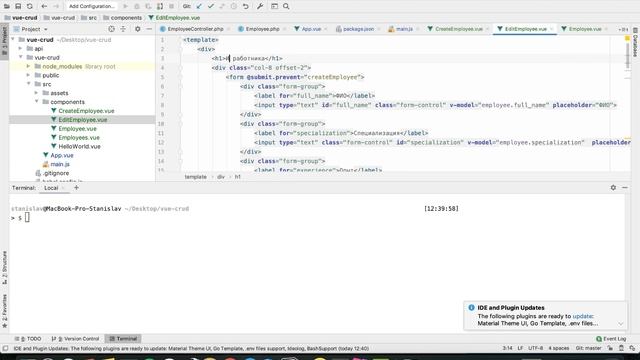
Task: Select src breadcrumb in navigation bar
Action: pyautogui.click(x=89, y=18)
